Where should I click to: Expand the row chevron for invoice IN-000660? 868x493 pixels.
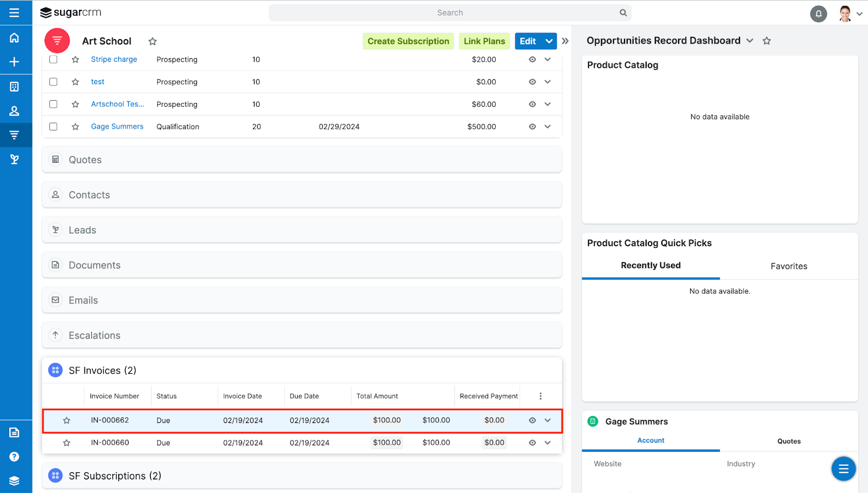548,443
